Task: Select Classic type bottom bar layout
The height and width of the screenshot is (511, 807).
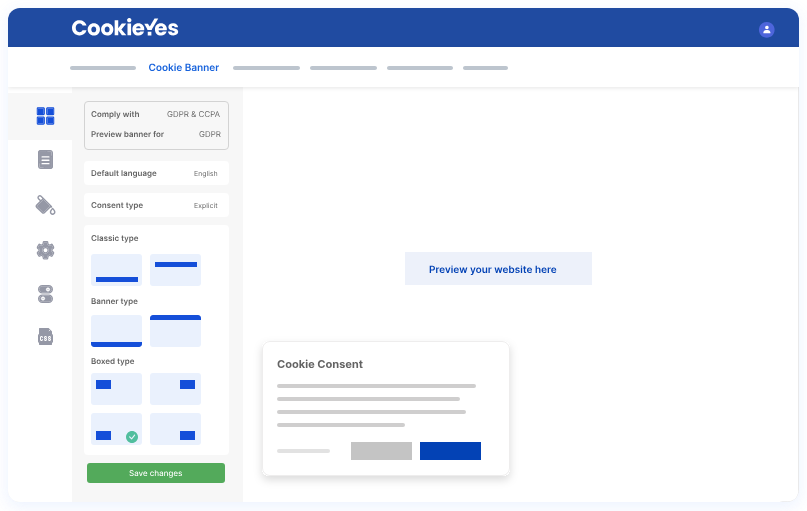Action: [116, 270]
